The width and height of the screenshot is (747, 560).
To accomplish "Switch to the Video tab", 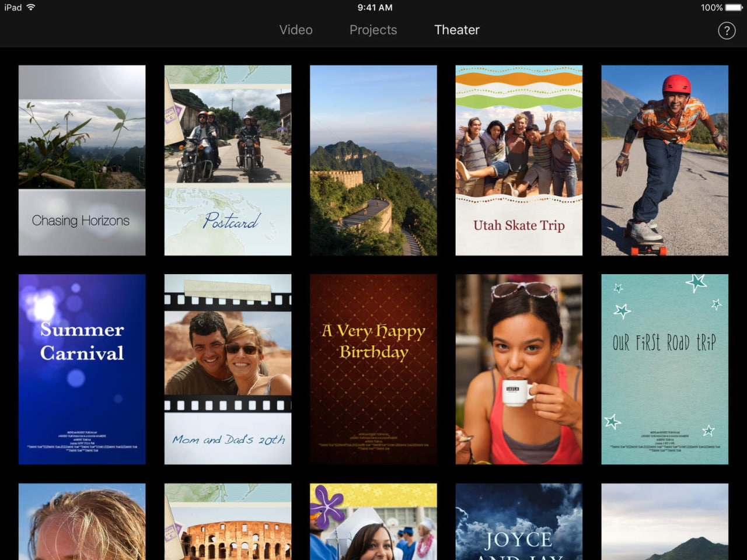I will click(x=296, y=30).
